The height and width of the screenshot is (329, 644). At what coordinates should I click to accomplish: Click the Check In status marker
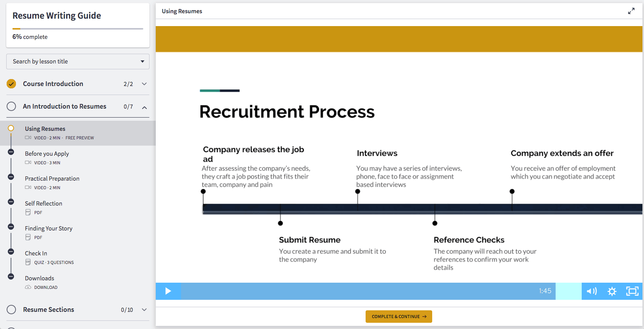(x=11, y=252)
